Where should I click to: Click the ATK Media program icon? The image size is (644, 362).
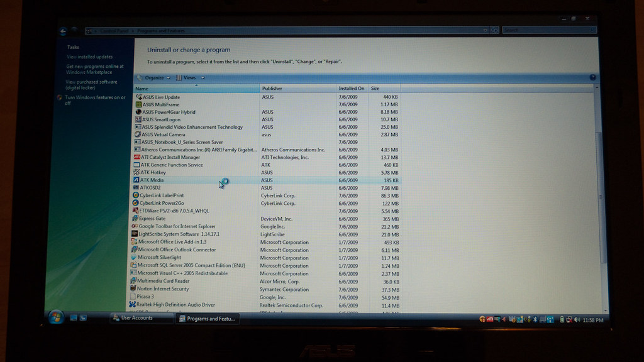pos(136,180)
